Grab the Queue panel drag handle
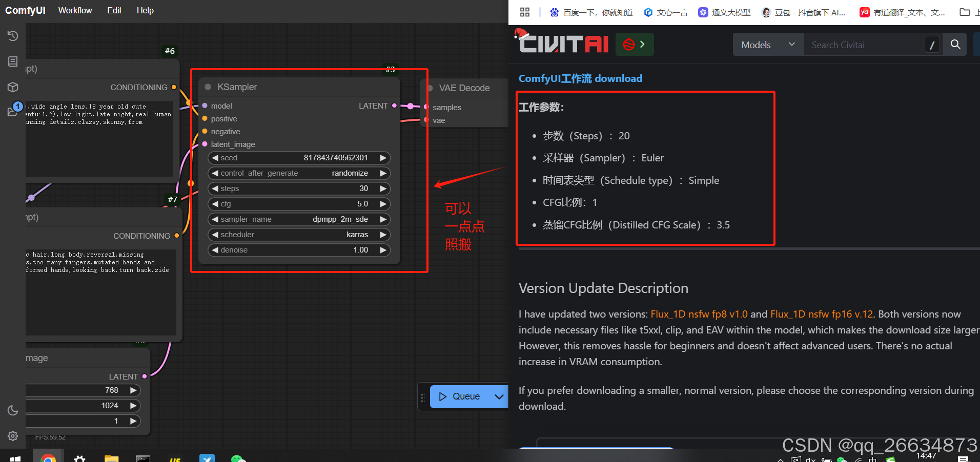 (423, 397)
